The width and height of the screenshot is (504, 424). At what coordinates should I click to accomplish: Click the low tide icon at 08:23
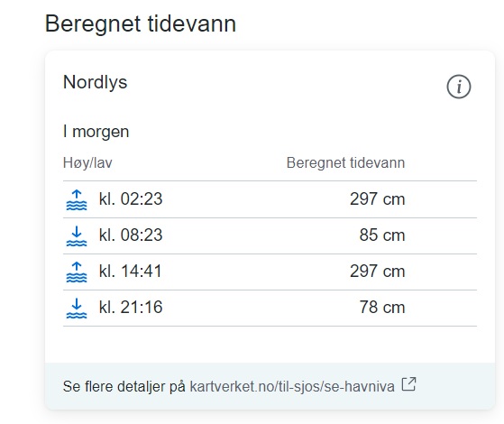(x=77, y=235)
